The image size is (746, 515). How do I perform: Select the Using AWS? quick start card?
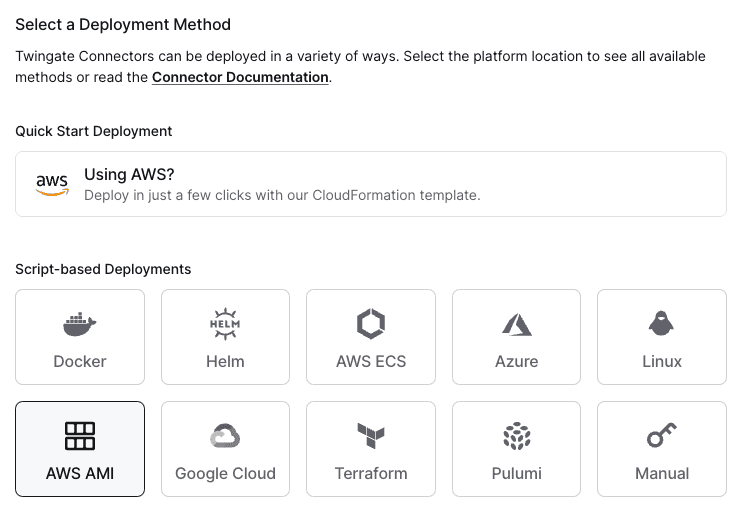[371, 184]
